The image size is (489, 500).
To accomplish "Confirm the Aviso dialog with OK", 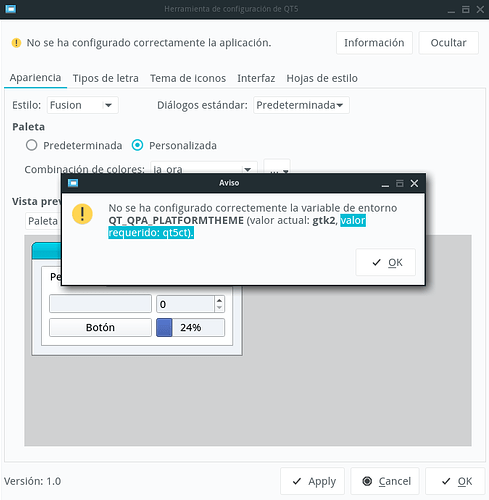I will (386, 263).
